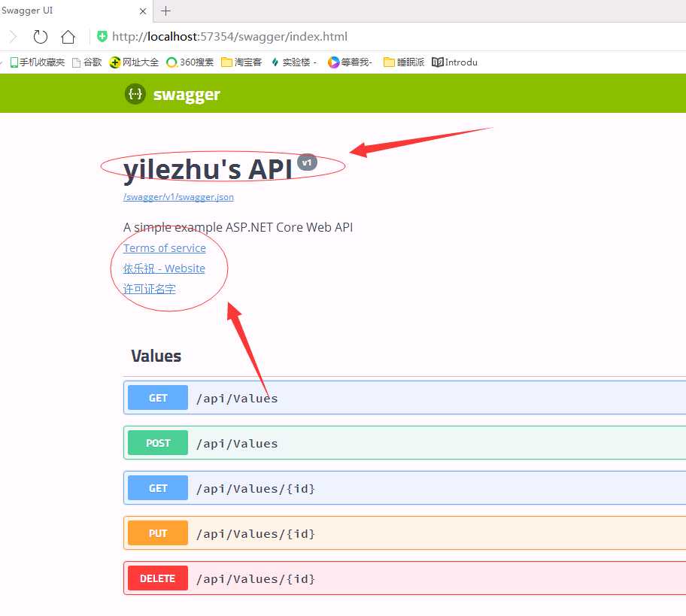
Task: Click the swagger header title text
Action: pos(187,95)
